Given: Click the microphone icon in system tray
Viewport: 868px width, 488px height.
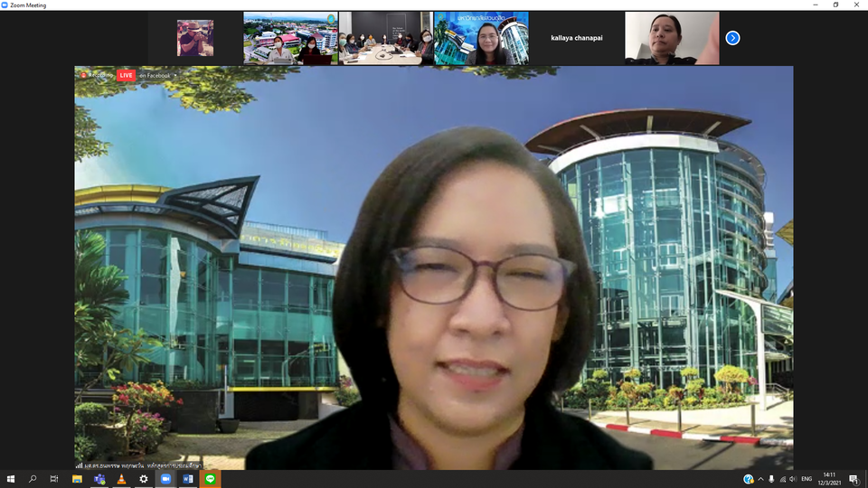Looking at the screenshot, I should (x=771, y=479).
